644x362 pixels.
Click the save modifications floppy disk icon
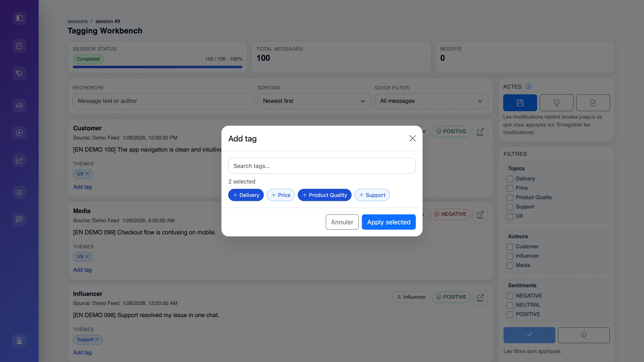coord(520,102)
